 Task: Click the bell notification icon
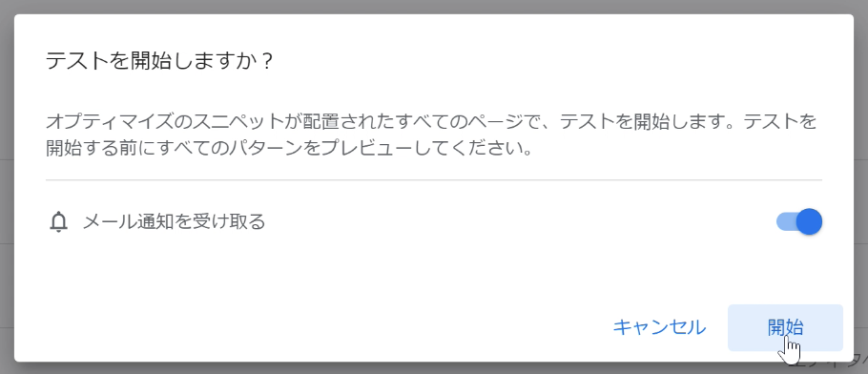[58, 222]
